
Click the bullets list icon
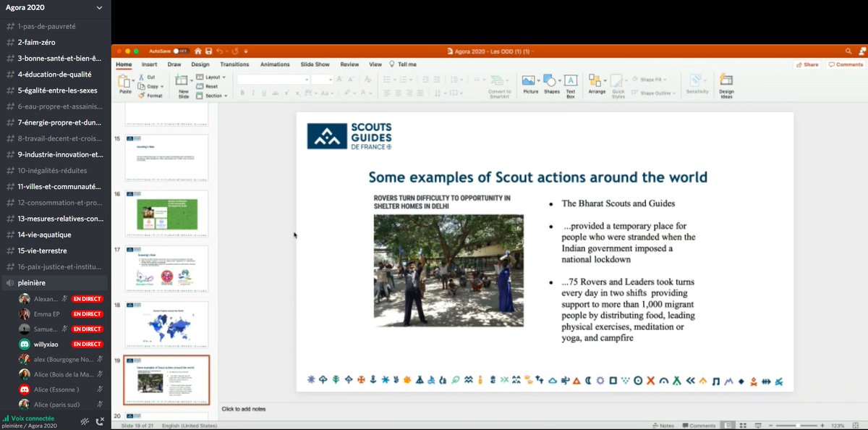tap(388, 80)
